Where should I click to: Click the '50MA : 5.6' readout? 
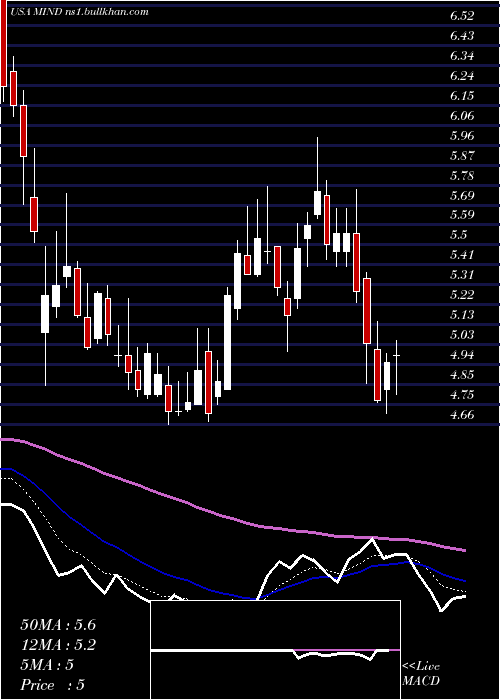pyautogui.click(x=58, y=625)
